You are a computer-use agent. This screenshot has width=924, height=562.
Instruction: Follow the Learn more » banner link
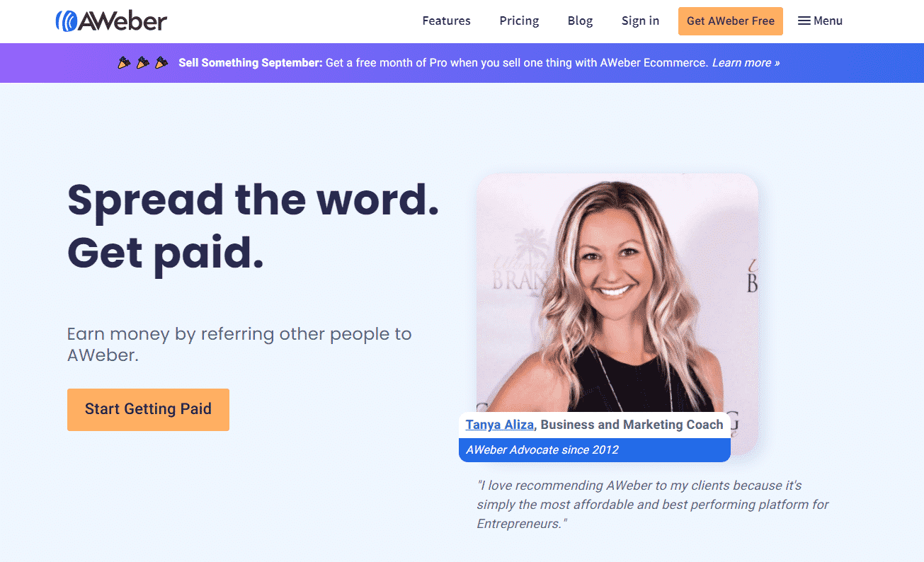(746, 63)
